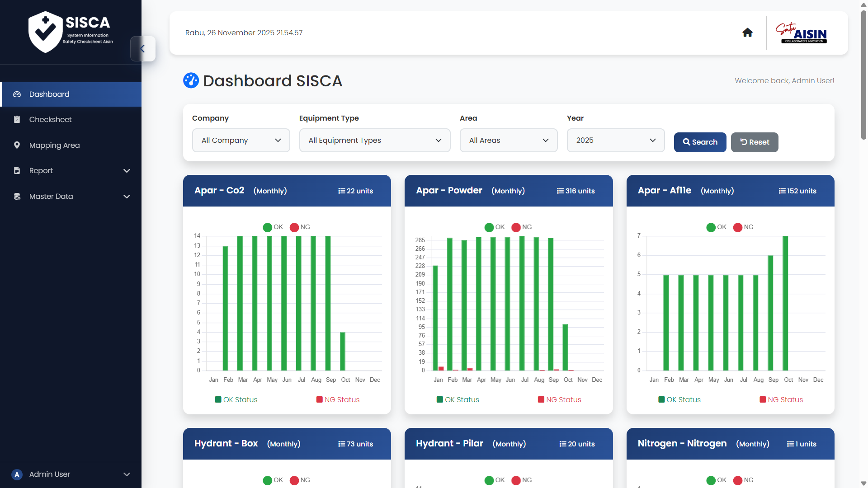Open the Area dropdown
The width and height of the screenshot is (868, 488).
pyautogui.click(x=509, y=141)
